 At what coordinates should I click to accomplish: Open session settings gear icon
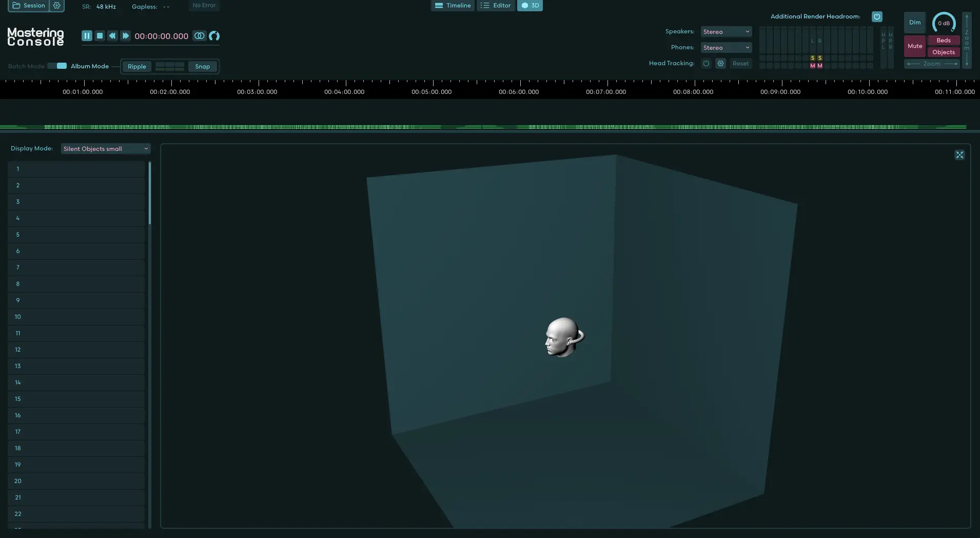(x=57, y=6)
